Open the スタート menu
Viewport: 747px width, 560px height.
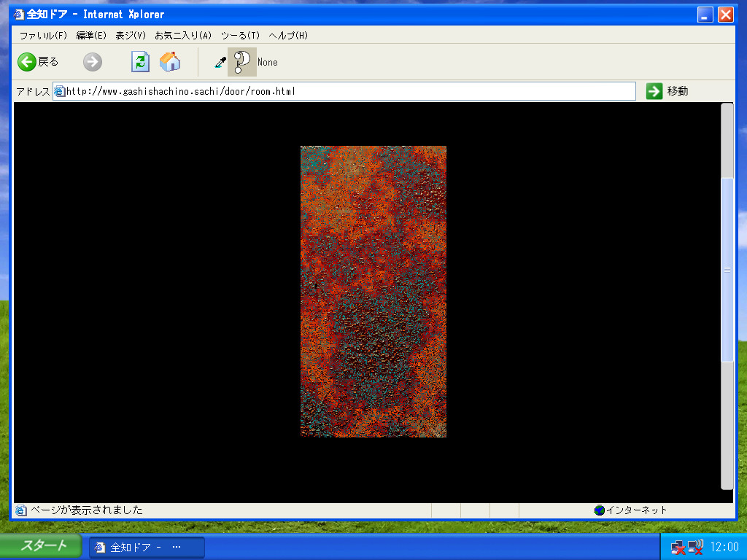tap(40, 545)
